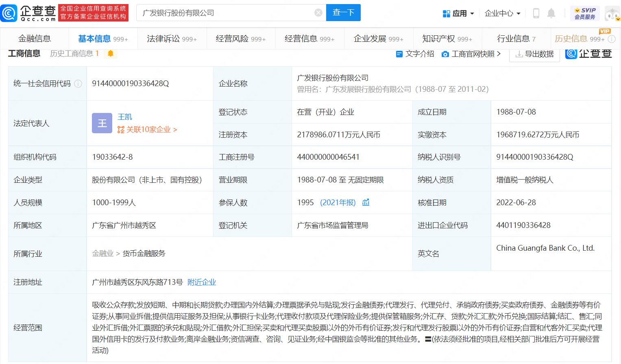
Task: Click the Qcc.com logo icon
Action: 9,13
